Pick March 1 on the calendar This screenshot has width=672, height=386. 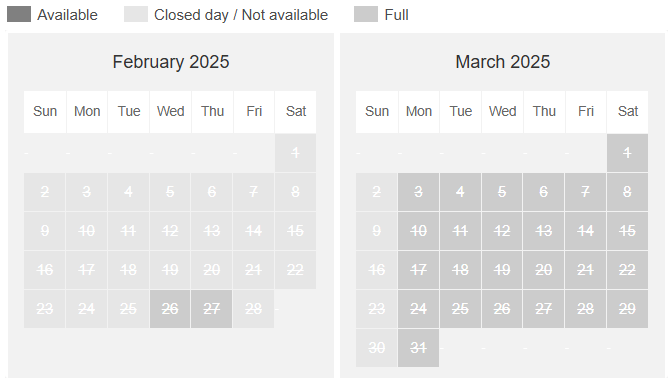(x=627, y=153)
